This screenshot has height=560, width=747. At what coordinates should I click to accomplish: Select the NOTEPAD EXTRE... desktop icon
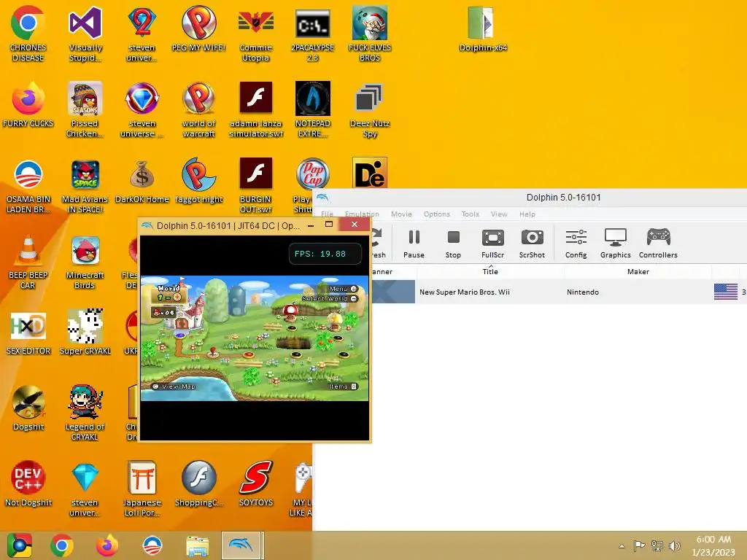312,109
